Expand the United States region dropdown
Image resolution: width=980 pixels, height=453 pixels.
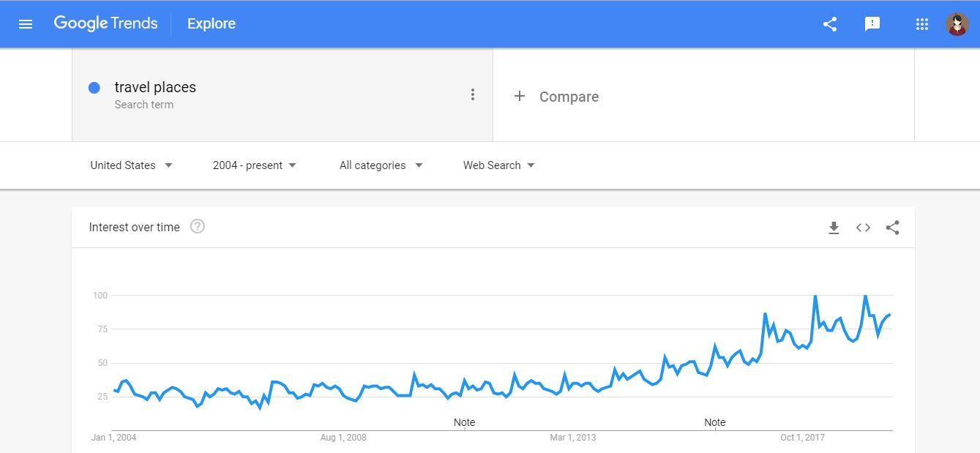[132, 165]
